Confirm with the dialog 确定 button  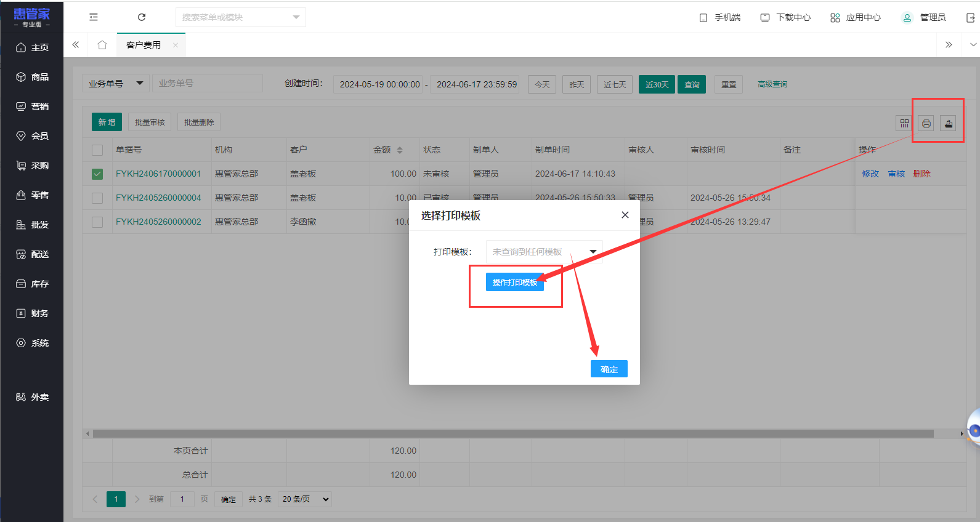[x=609, y=369]
